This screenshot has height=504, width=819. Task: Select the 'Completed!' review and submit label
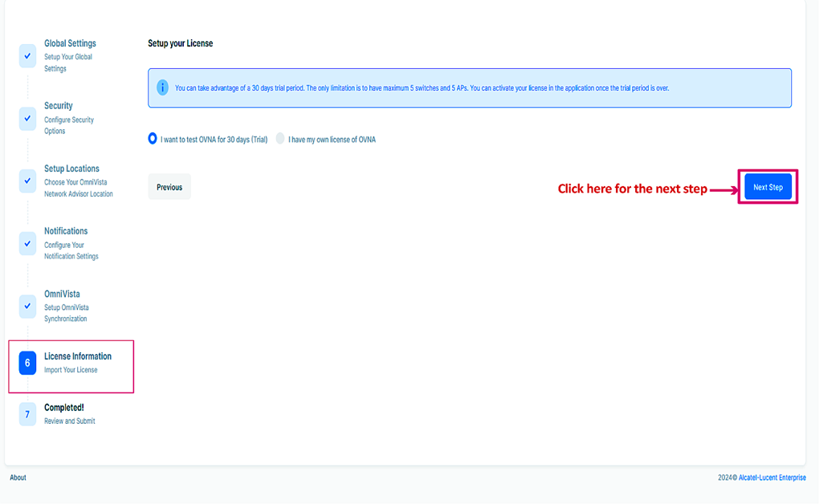coord(64,408)
